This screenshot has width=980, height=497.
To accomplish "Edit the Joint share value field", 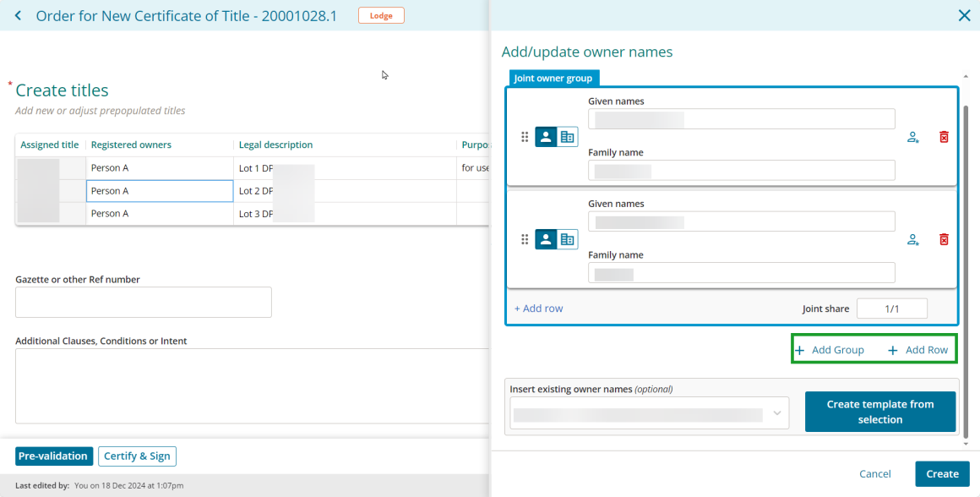I will [x=892, y=309].
